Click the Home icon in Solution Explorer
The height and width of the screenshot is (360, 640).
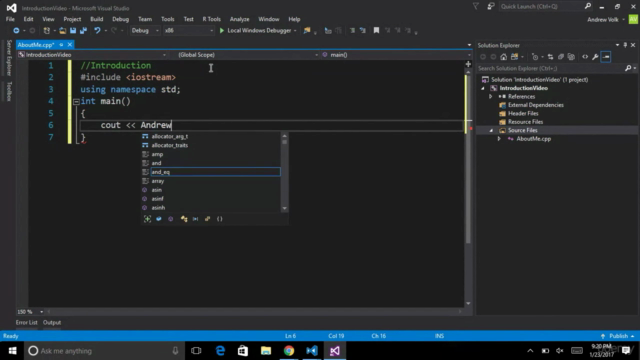pyautogui.click(x=504, y=57)
